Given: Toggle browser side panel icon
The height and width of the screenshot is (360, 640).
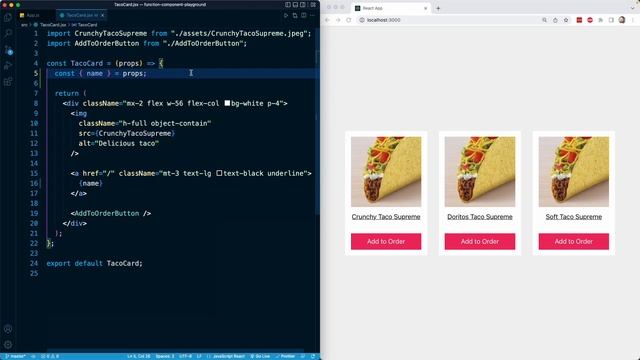Looking at the screenshot, I should (x=611, y=20).
